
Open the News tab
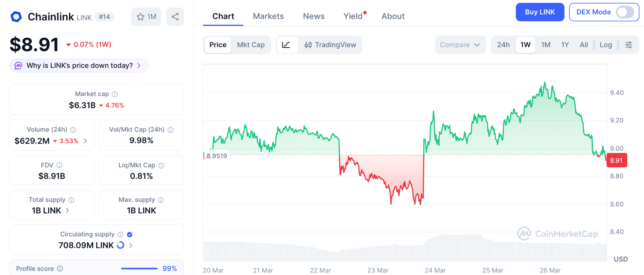pos(314,16)
